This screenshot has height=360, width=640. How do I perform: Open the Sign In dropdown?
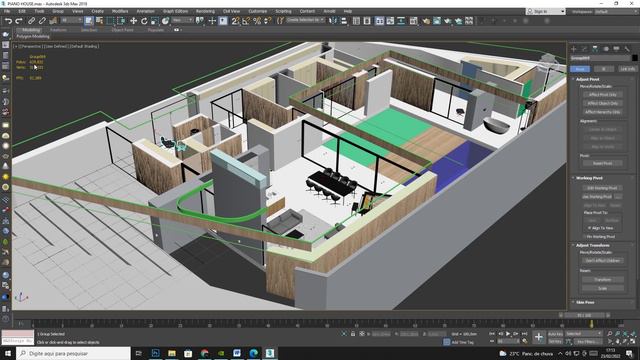pyautogui.click(x=545, y=11)
